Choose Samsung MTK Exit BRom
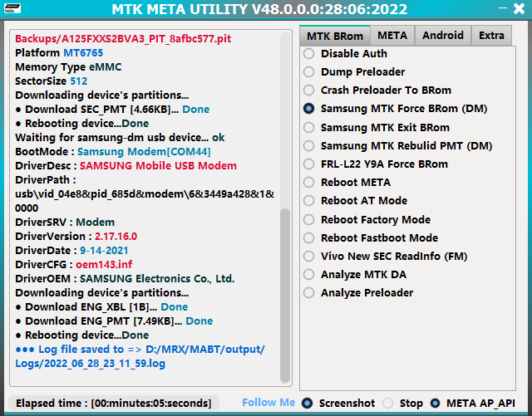 (377, 128)
